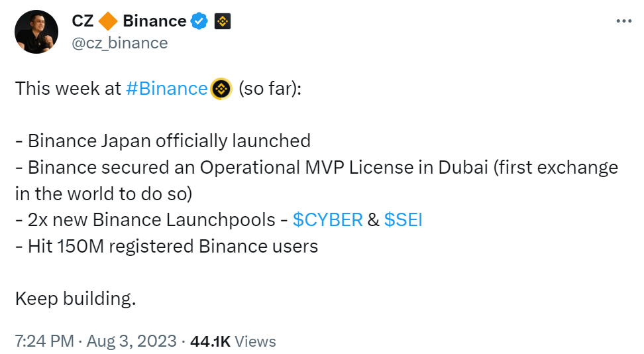Click the blue verified checkmark badge
The height and width of the screenshot is (354, 644).
point(199,21)
